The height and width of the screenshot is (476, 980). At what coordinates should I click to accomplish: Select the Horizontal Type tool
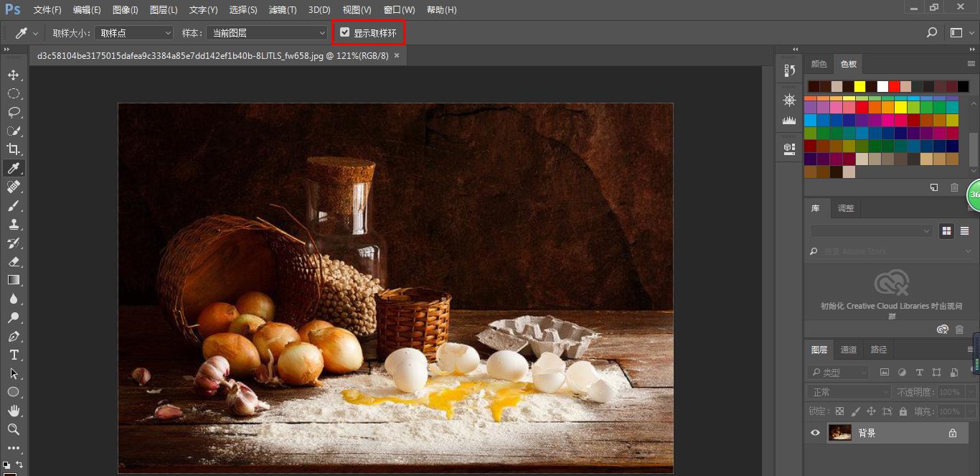coord(13,355)
